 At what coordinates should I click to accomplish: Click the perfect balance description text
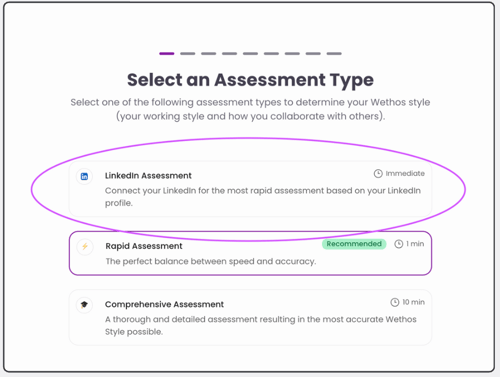(x=211, y=261)
